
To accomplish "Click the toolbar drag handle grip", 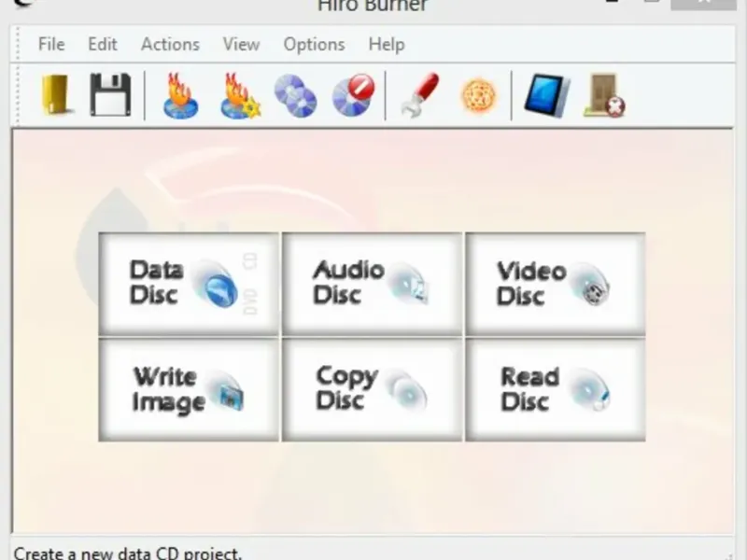I will (x=18, y=95).
